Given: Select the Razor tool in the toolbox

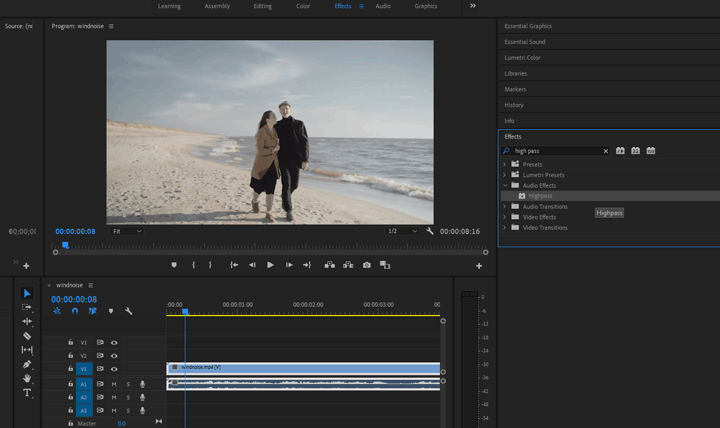Looking at the screenshot, I should click(27, 336).
